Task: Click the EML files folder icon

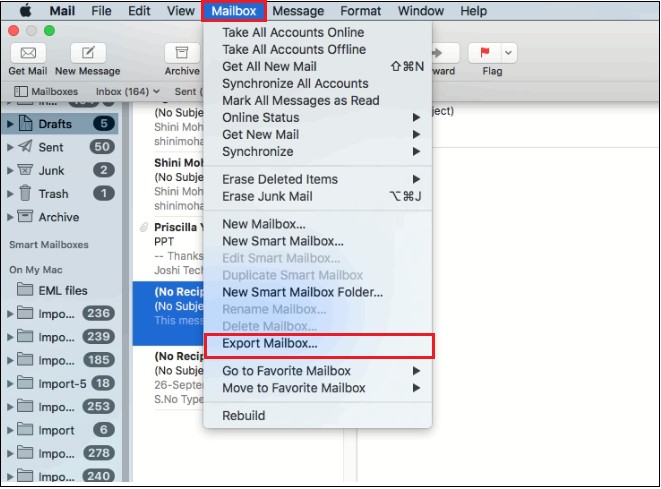Action: [x=25, y=290]
